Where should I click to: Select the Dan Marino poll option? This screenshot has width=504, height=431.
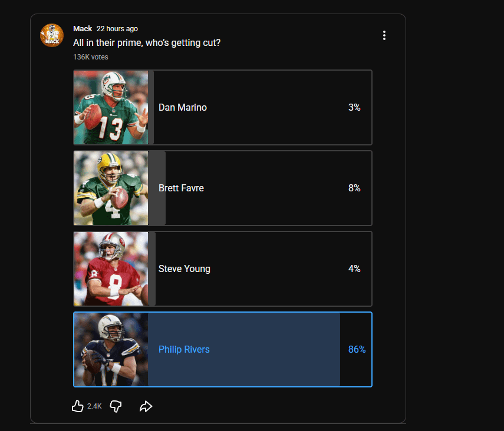coord(259,108)
